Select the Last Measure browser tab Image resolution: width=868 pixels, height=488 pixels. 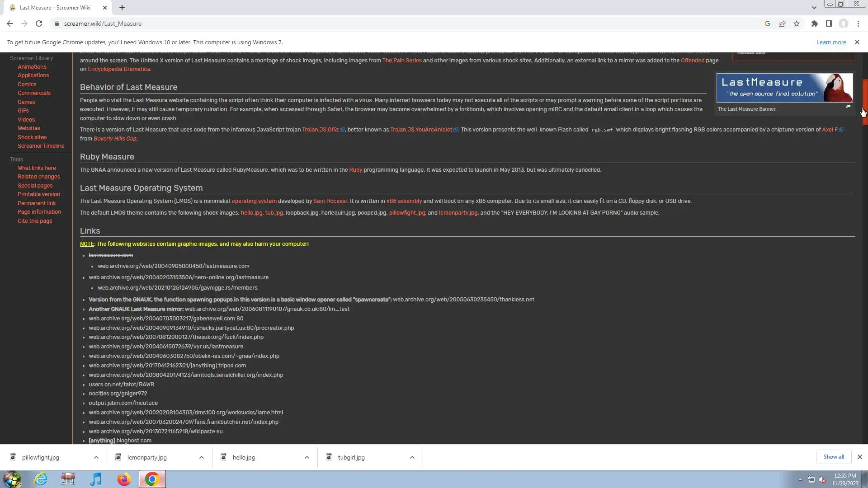point(55,8)
